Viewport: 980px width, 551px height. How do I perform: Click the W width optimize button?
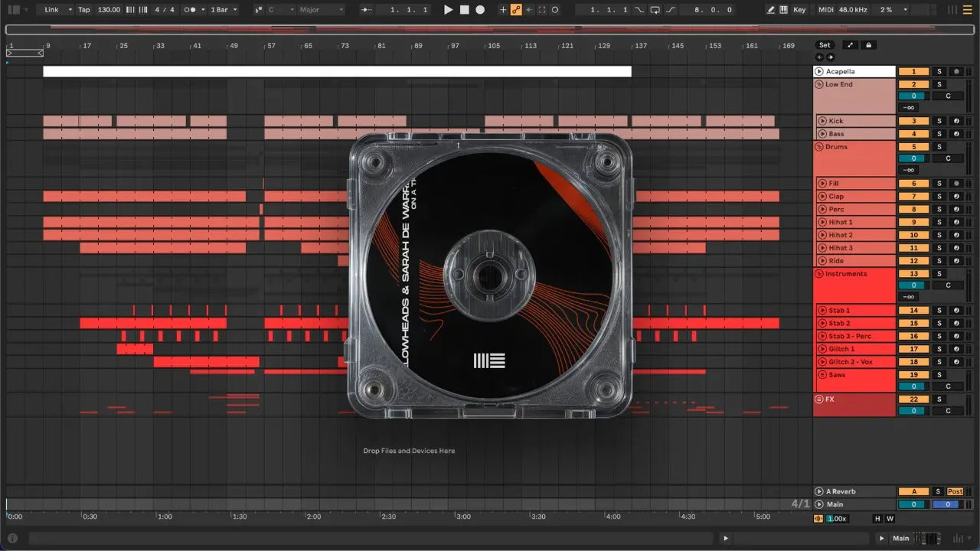[890, 519]
